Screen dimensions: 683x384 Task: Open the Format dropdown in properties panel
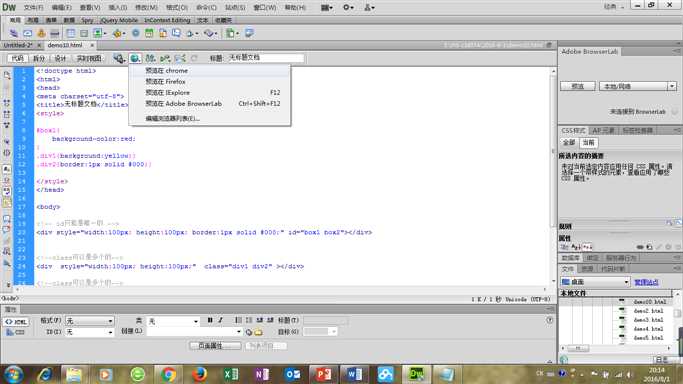89,321
